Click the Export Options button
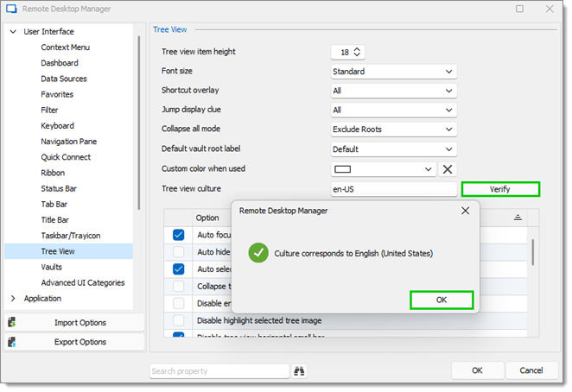Viewport: 572px width, 392px height. coord(74,342)
